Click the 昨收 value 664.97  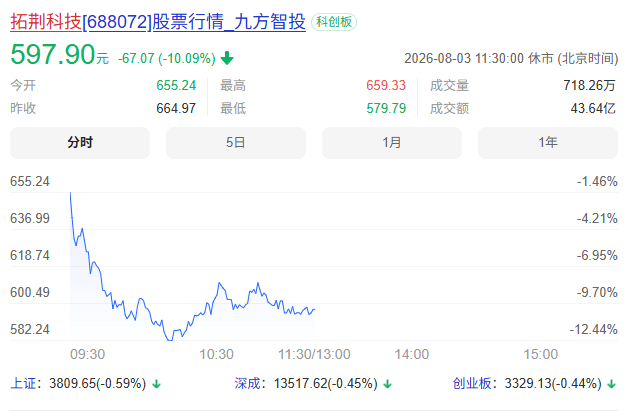[x=176, y=108]
